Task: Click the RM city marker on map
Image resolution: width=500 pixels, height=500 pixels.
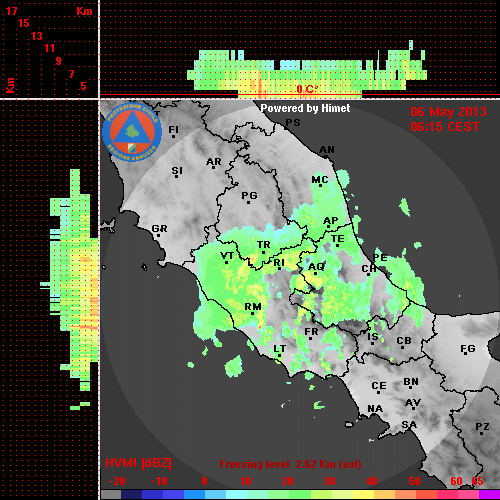Action: [252, 313]
